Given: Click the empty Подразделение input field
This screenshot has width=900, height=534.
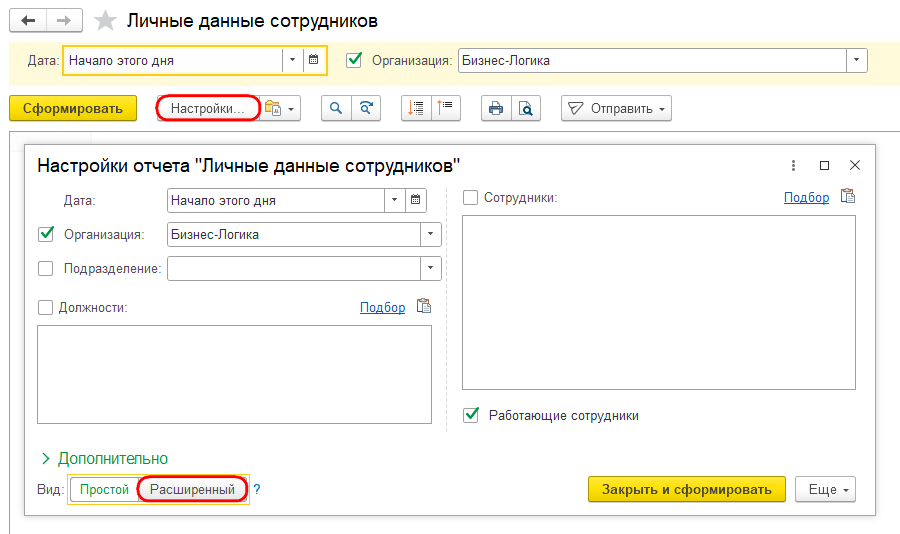Looking at the screenshot, I should 294,268.
